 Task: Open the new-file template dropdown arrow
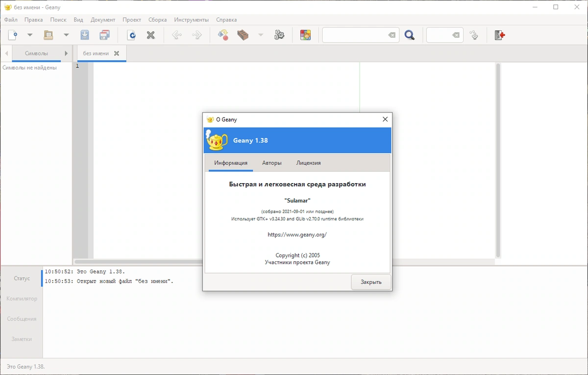point(30,35)
